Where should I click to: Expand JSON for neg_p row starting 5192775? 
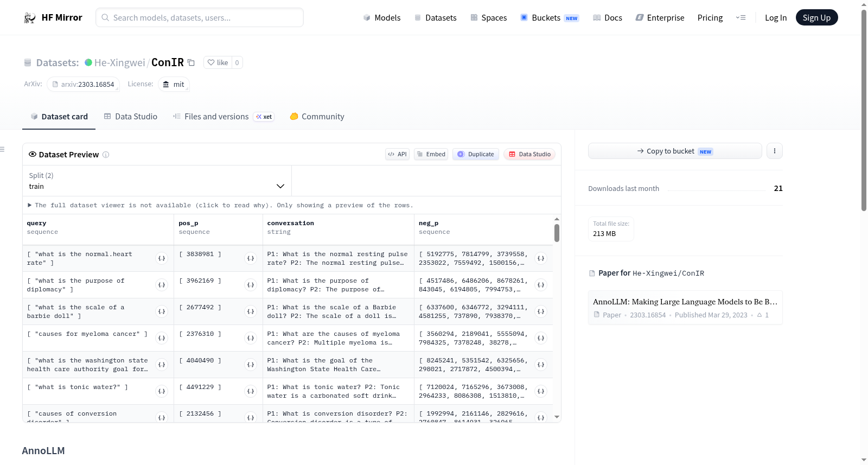click(x=541, y=258)
